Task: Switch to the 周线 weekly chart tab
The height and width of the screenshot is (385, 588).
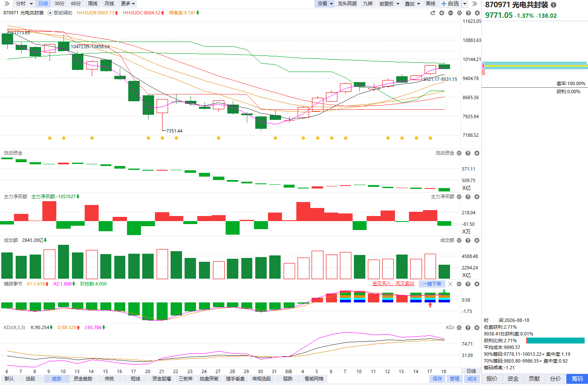Action: 93,3
